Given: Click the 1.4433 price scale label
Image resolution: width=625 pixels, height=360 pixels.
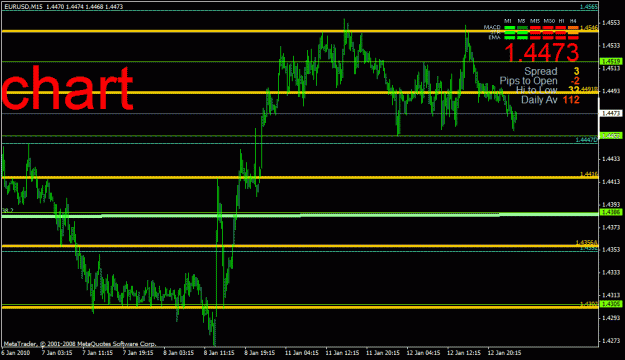Looking at the screenshot, I should 611,159.
